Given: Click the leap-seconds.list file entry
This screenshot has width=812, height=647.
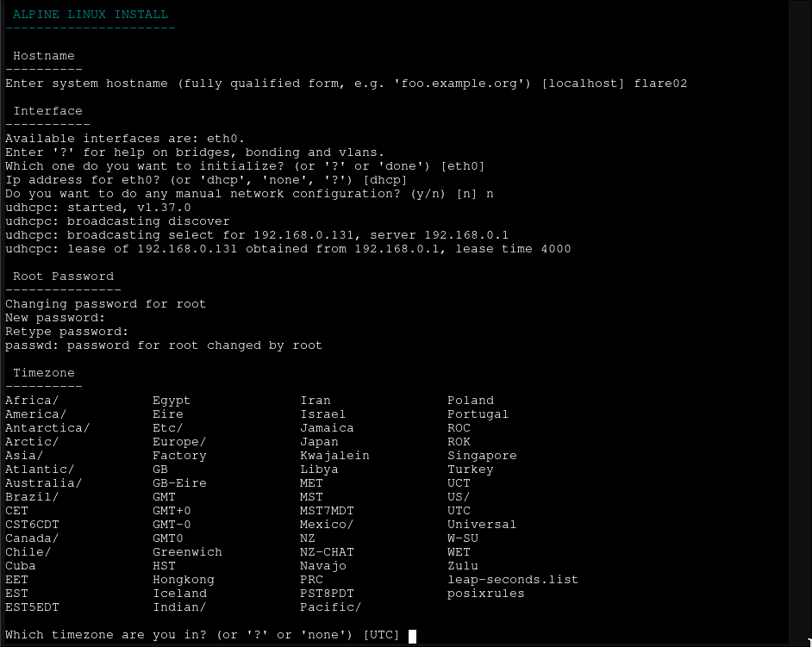Looking at the screenshot, I should click(x=513, y=580).
